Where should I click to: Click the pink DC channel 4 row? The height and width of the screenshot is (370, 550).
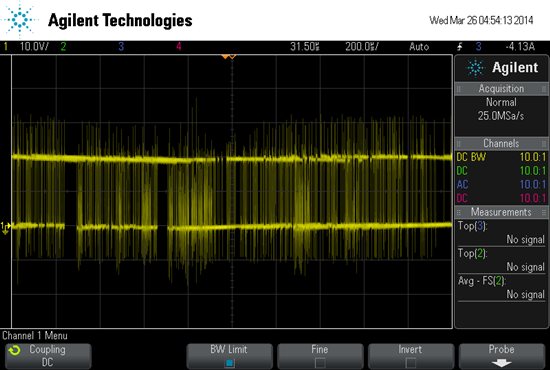pos(501,198)
